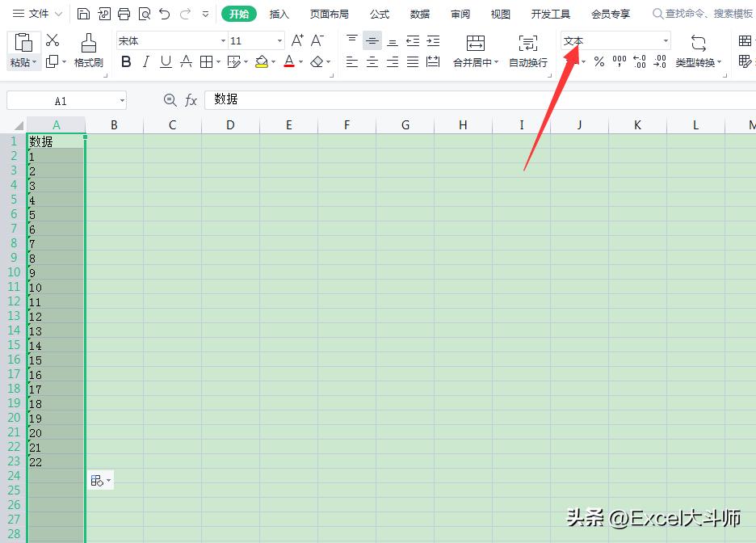Toggle underline formatting
This screenshot has height=543, width=756.
click(x=166, y=61)
